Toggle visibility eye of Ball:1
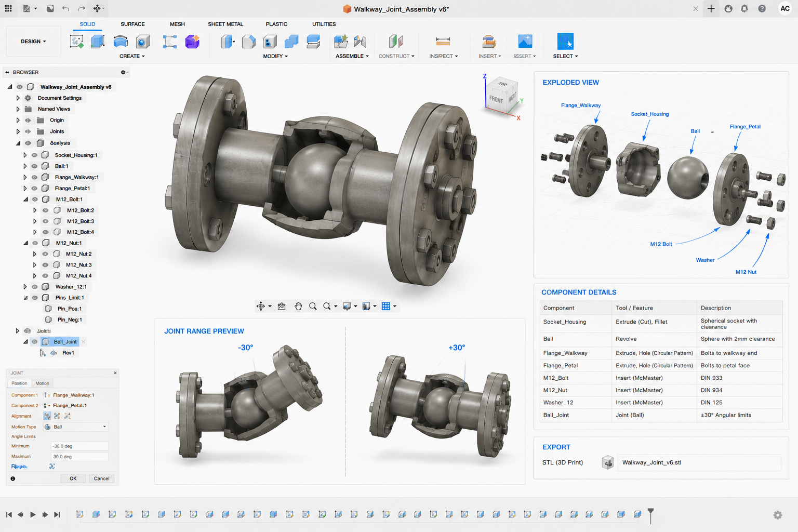798x532 pixels. pos(34,166)
